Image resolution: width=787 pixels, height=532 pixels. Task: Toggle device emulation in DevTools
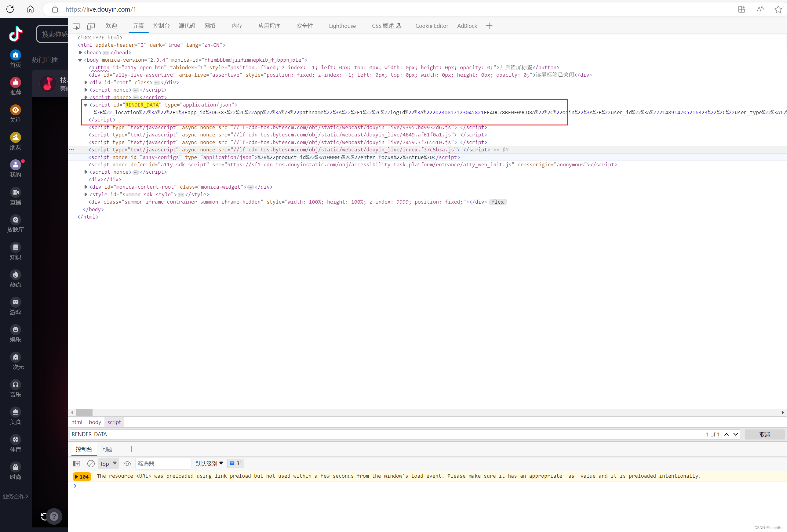click(91, 26)
